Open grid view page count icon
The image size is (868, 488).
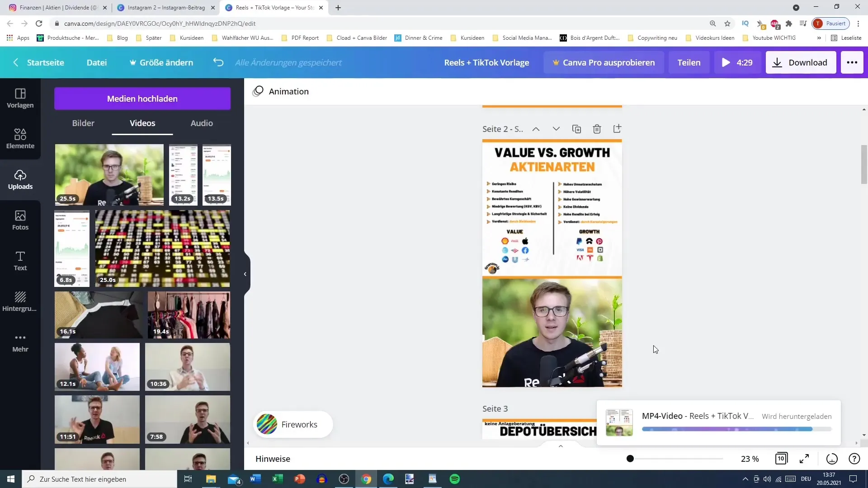(x=781, y=459)
